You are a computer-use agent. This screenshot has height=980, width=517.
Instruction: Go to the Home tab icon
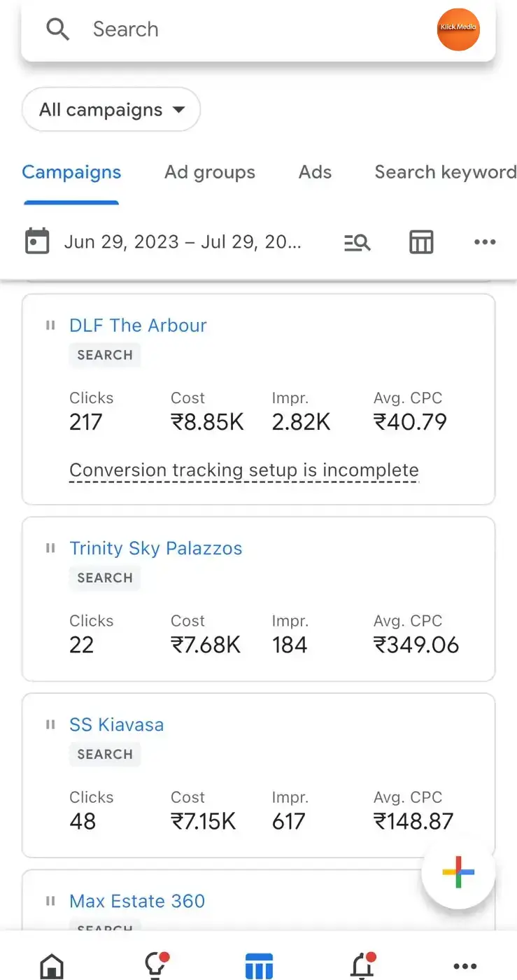click(x=52, y=967)
